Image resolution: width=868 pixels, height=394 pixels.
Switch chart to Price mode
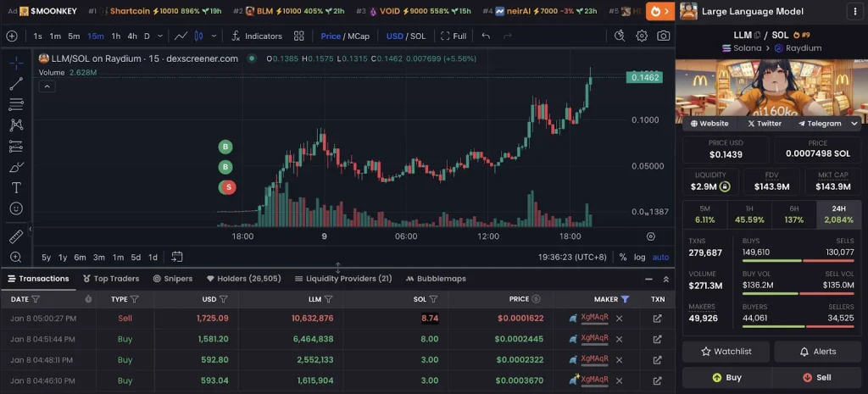pos(331,36)
